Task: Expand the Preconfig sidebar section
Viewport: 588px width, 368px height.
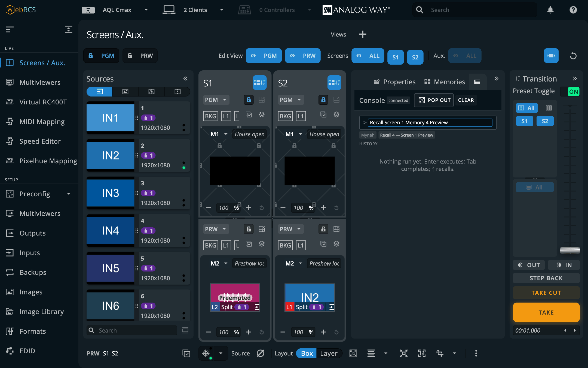Action: click(69, 194)
